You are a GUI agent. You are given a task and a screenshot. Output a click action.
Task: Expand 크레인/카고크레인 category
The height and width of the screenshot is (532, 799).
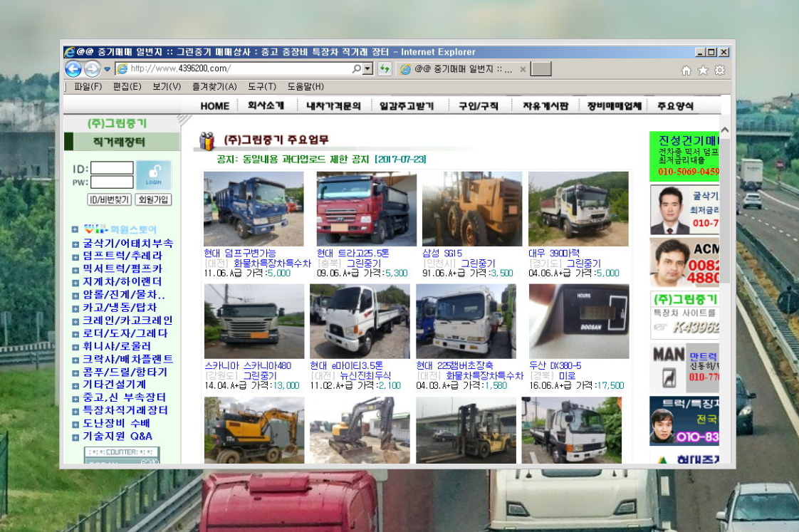pyautogui.click(x=75, y=321)
